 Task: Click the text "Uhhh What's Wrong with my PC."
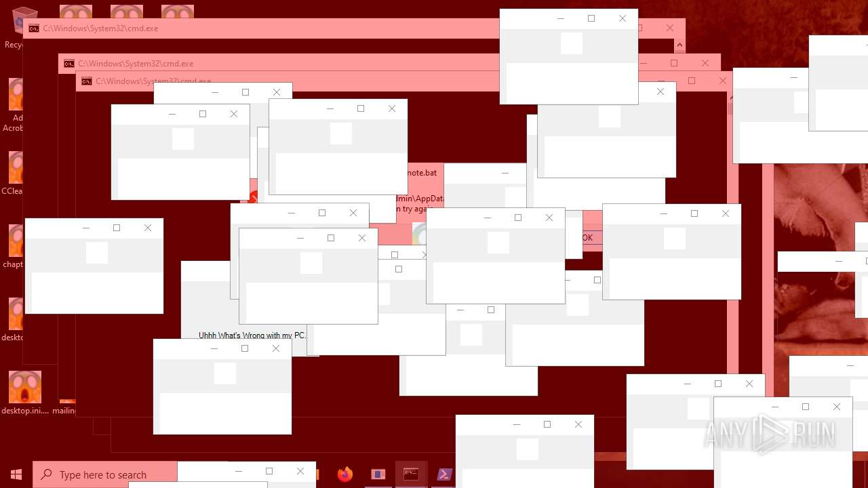click(252, 335)
